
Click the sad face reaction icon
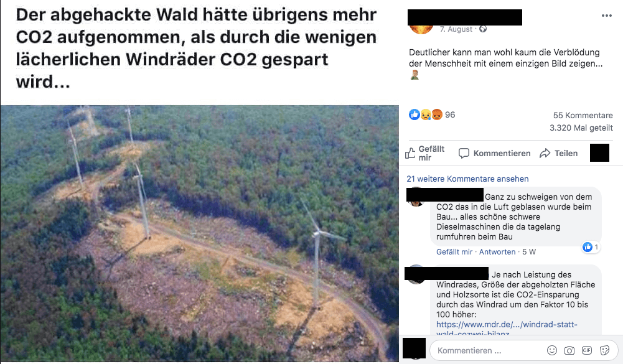tap(426, 115)
